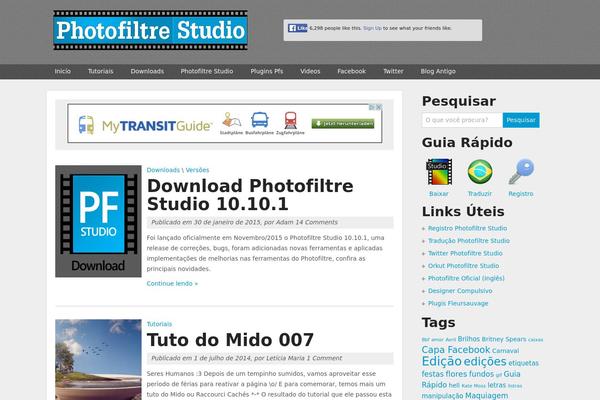Open the post title Tuto do Mido 007

pyautogui.click(x=230, y=340)
